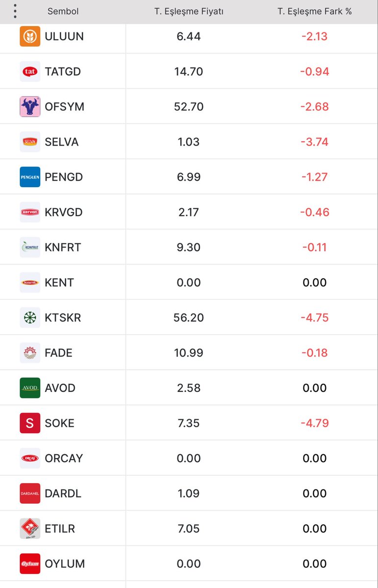The height and width of the screenshot is (588, 378).
Task: Open the SELVA symbol row
Action: coord(189,142)
